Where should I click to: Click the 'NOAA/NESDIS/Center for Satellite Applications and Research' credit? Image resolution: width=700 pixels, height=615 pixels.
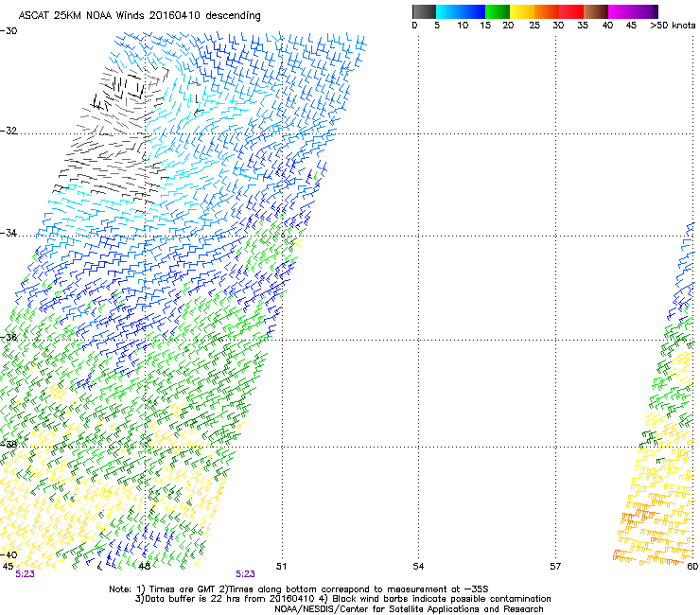[x=409, y=609]
